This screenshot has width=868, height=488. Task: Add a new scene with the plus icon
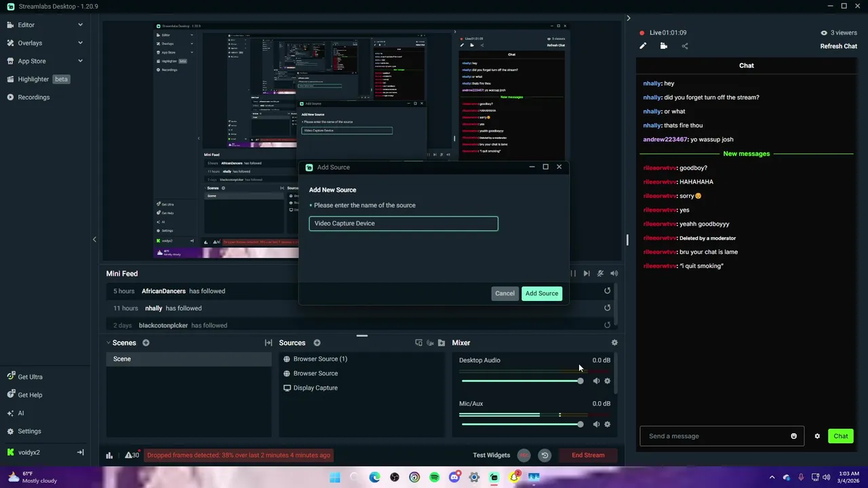pyautogui.click(x=146, y=343)
